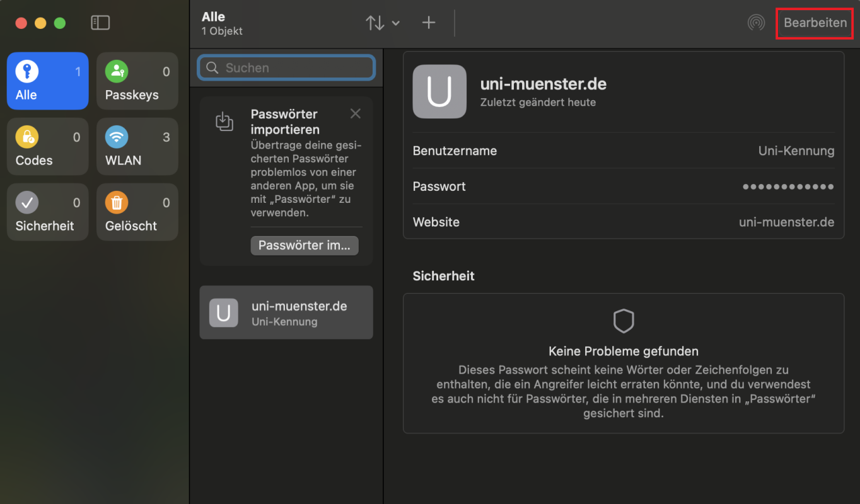Select the Alle category
860x504 pixels.
(x=48, y=81)
